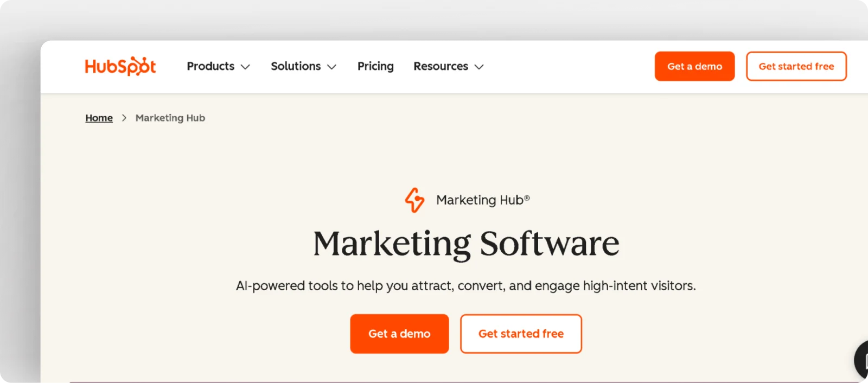The height and width of the screenshot is (383, 868).
Task: Open the chat widget in the bottom corner
Action: [864, 360]
